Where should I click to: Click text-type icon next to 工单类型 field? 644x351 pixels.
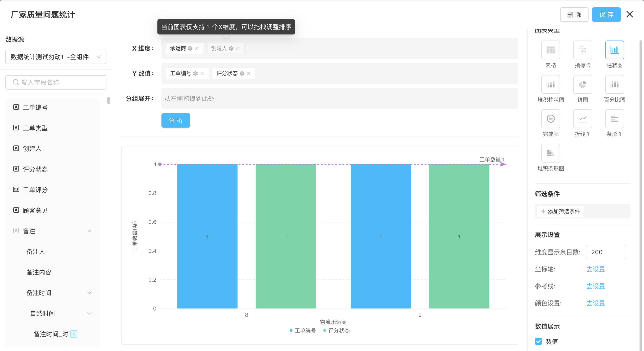(16, 128)
